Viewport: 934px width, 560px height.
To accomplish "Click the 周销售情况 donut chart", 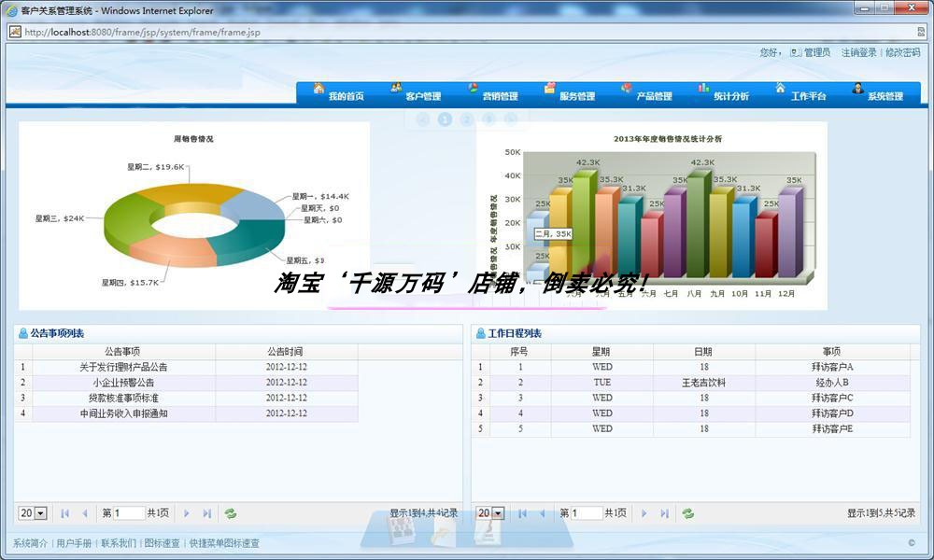I will click(193, 225).
